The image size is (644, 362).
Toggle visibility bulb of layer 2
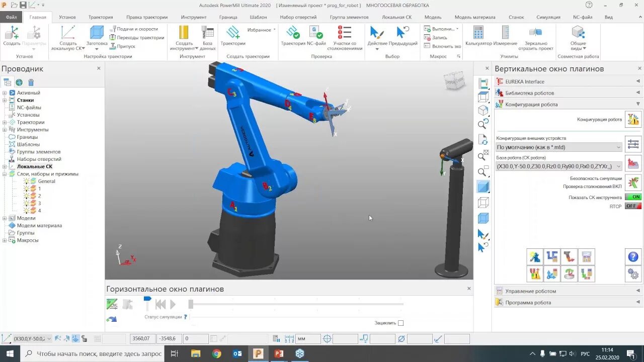pyautogui.click(x=26, y=196)
